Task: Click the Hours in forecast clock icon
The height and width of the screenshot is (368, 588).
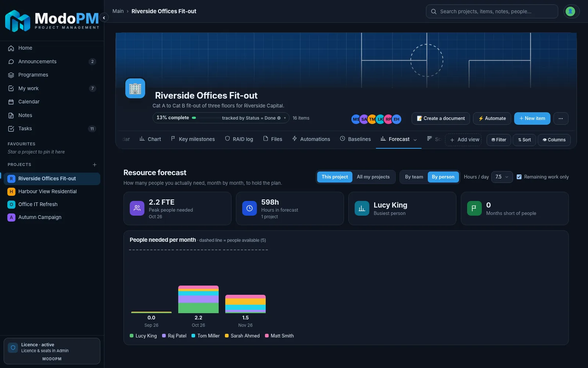Action: [250, 208]
